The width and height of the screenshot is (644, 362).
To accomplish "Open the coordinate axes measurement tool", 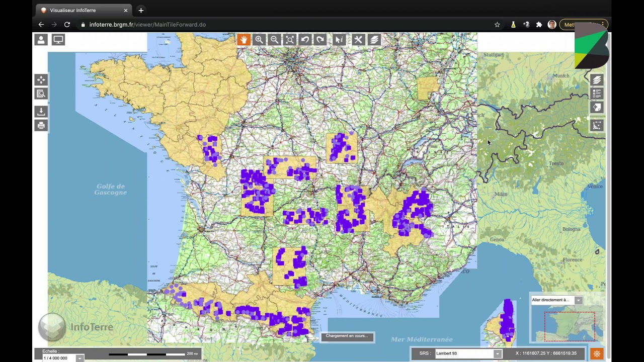I will click(597, 125).
